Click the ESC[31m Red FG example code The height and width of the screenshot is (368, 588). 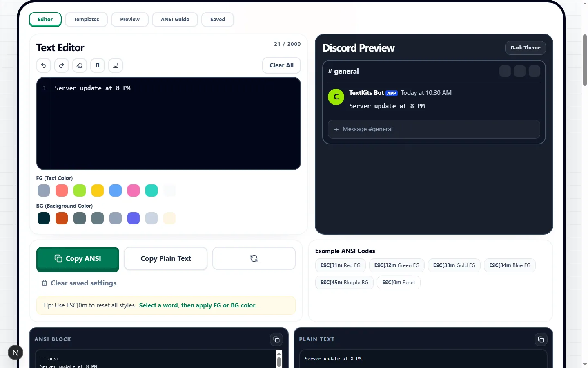(x=341, y=265)
